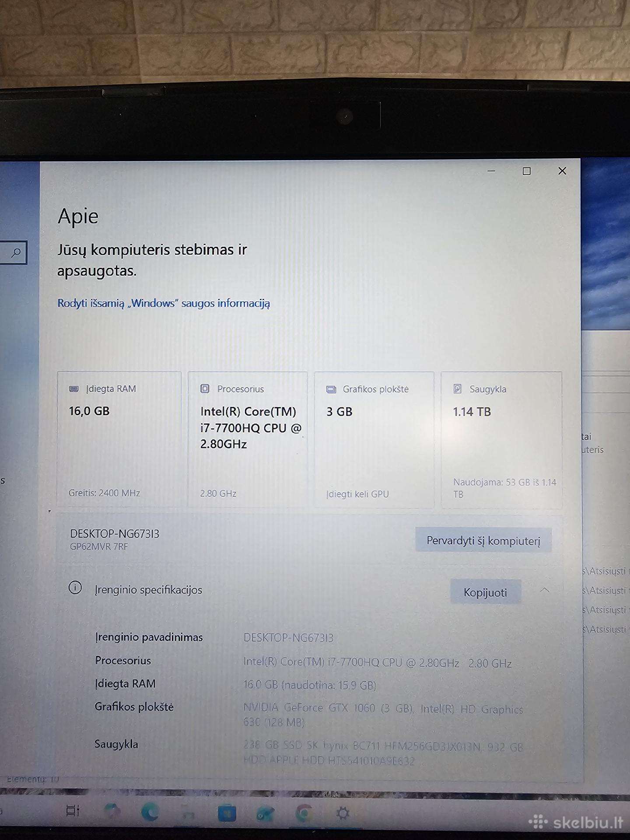Select the Grafikos plokštė card

374,440
